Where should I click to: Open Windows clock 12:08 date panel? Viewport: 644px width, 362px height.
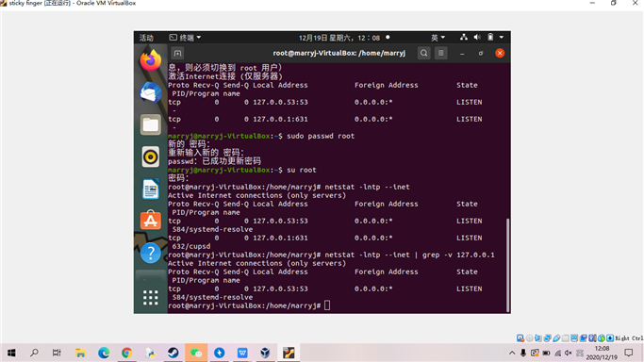[x=602, y=353]
